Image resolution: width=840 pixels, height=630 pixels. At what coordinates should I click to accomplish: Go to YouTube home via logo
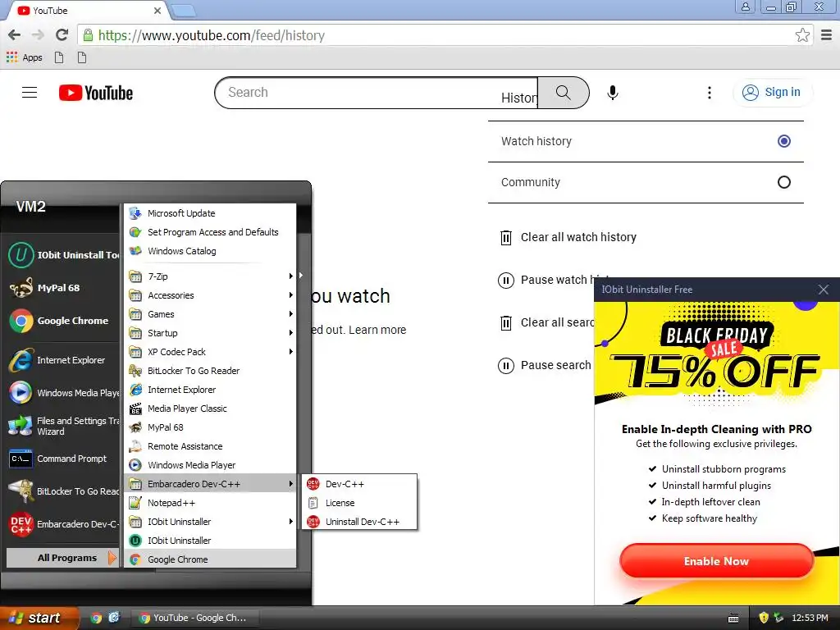[x=96, y=93]
